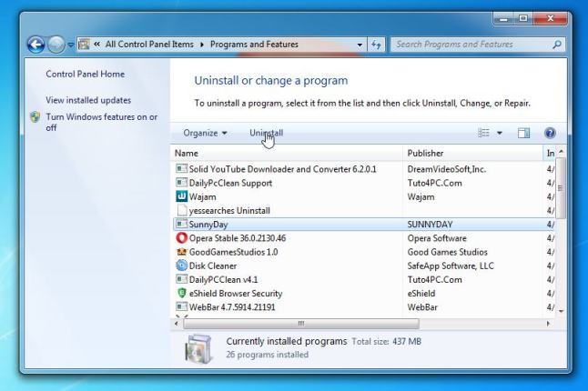Click the horizontal scrollbar under program list

[x=300, y=323]
